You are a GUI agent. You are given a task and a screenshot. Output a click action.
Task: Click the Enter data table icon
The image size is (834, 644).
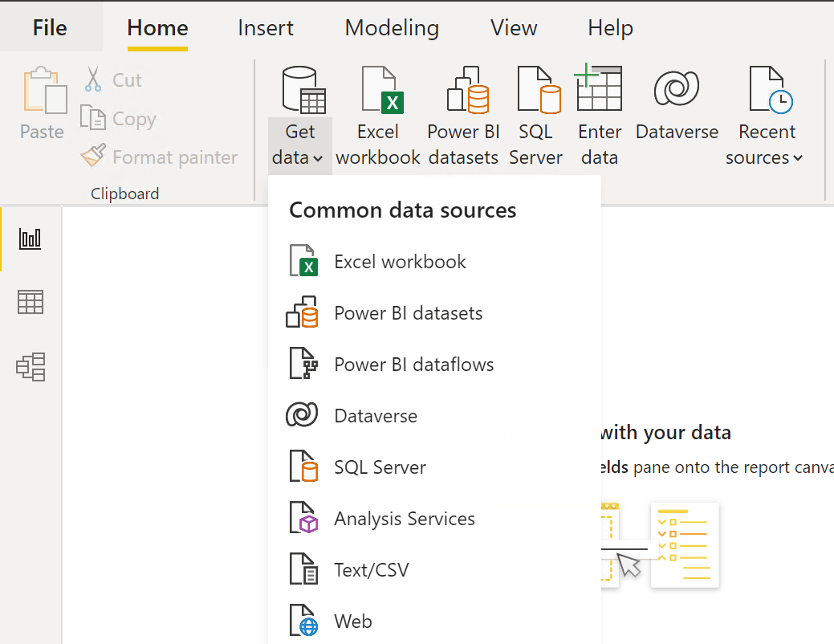pos(598,88)
